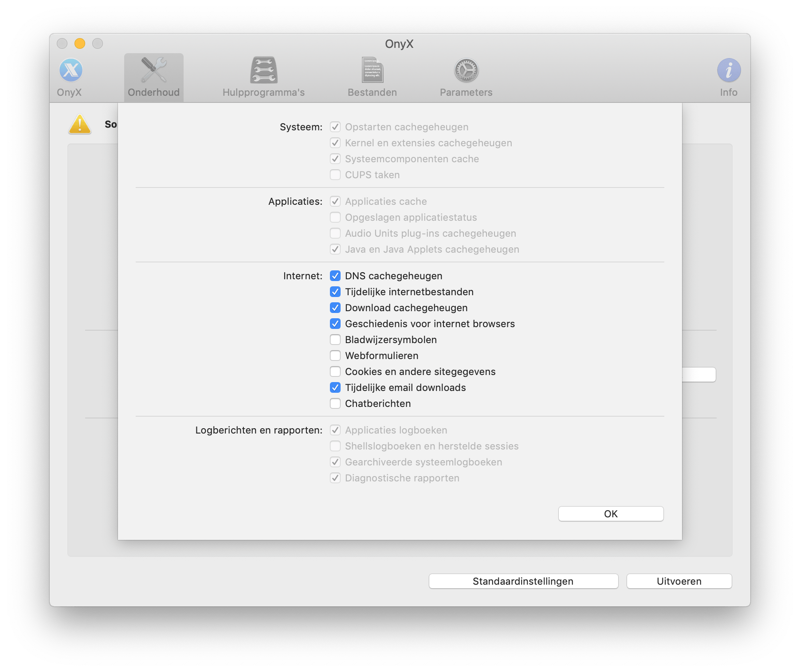Toggle Applicaties logboeken checkbox
Viewport: 800px width, 672px height.
click(335, 430)
